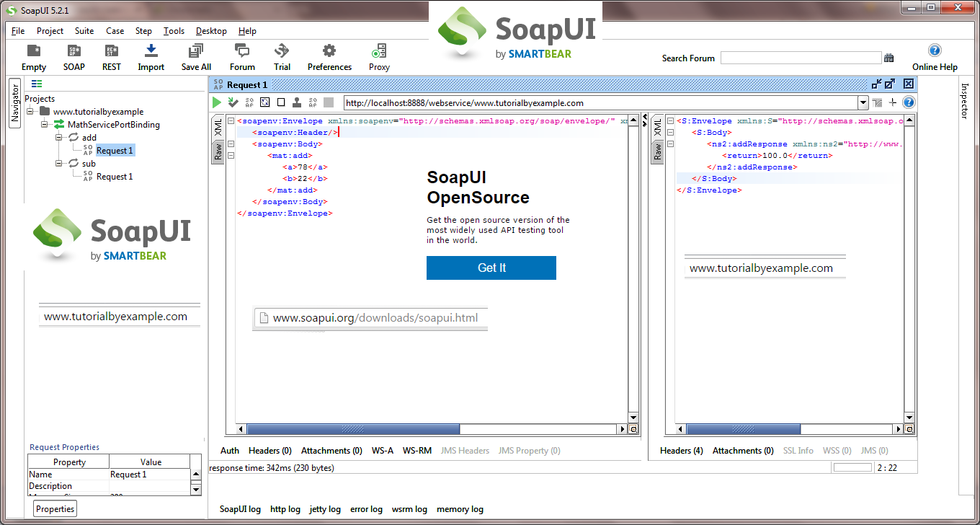The image size is (980, 525).
Task: Click the request editor's scroll down arrow
Action: point(634,418)
